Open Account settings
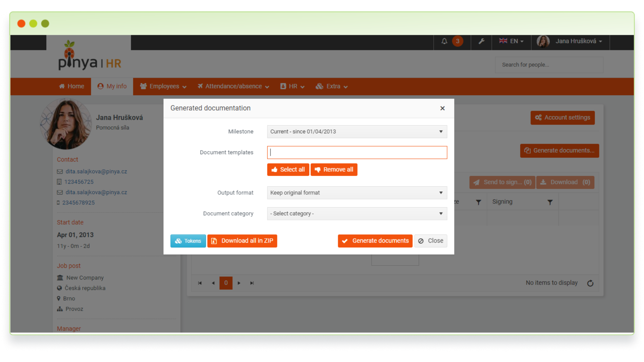This screenshot has width=644, height=362. coord(562,118)
